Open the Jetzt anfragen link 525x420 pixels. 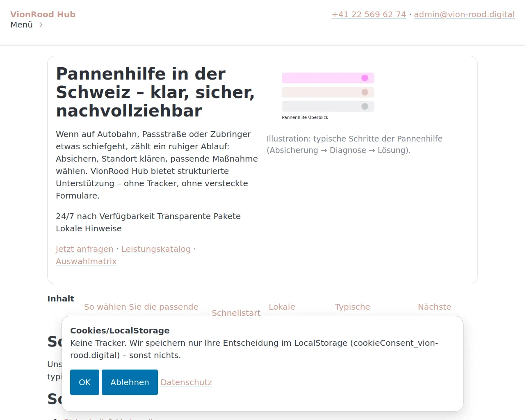[84, 249]
